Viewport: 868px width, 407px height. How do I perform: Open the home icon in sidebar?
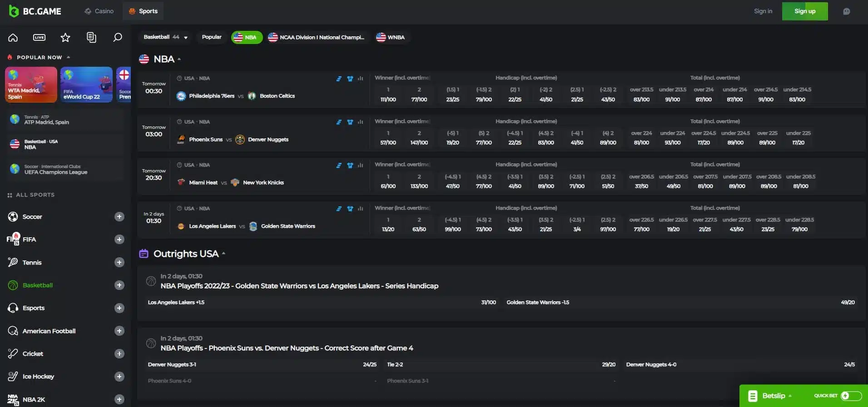(13, 37)
